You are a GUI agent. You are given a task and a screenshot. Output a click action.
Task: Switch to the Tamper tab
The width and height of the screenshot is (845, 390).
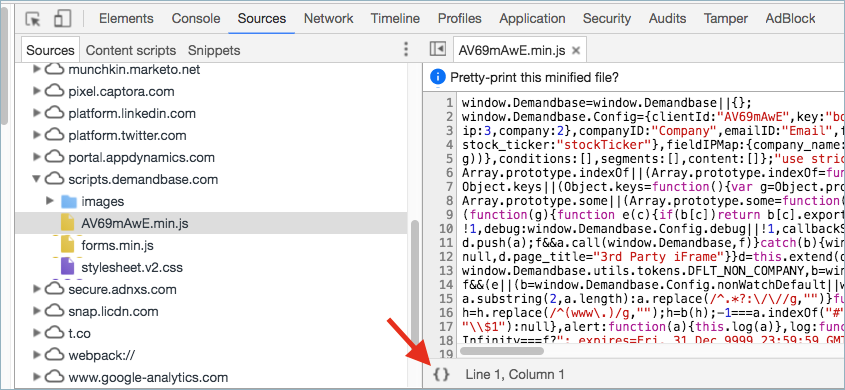[x=725, y=18]
